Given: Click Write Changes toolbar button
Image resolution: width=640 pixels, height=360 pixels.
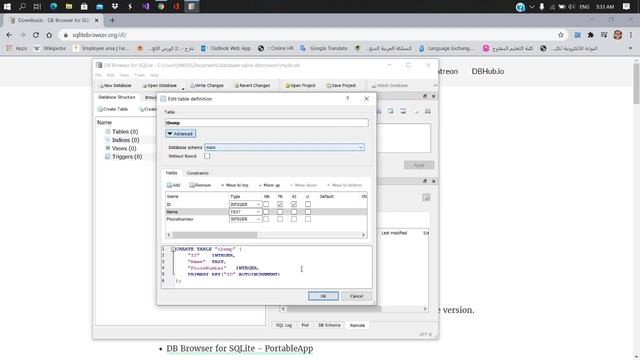Looking at the screenshot, I should [x=207, y=86].
